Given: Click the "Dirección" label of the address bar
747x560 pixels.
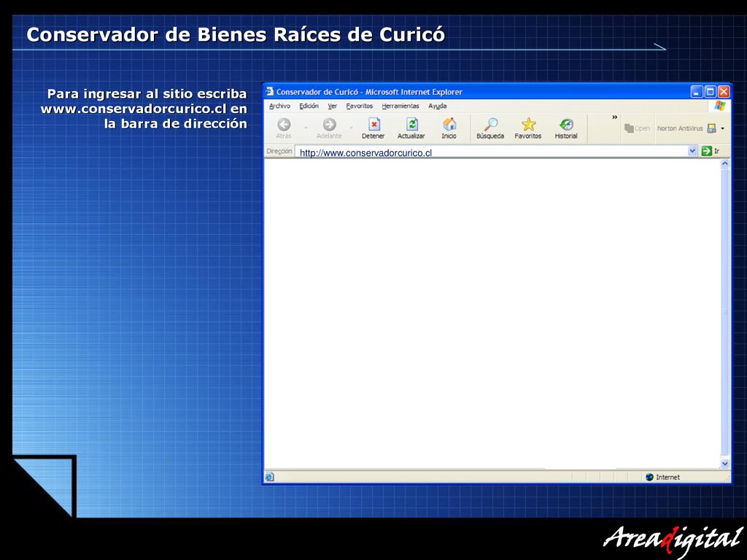Looking at the screenshot, I should tap(279, 151).
